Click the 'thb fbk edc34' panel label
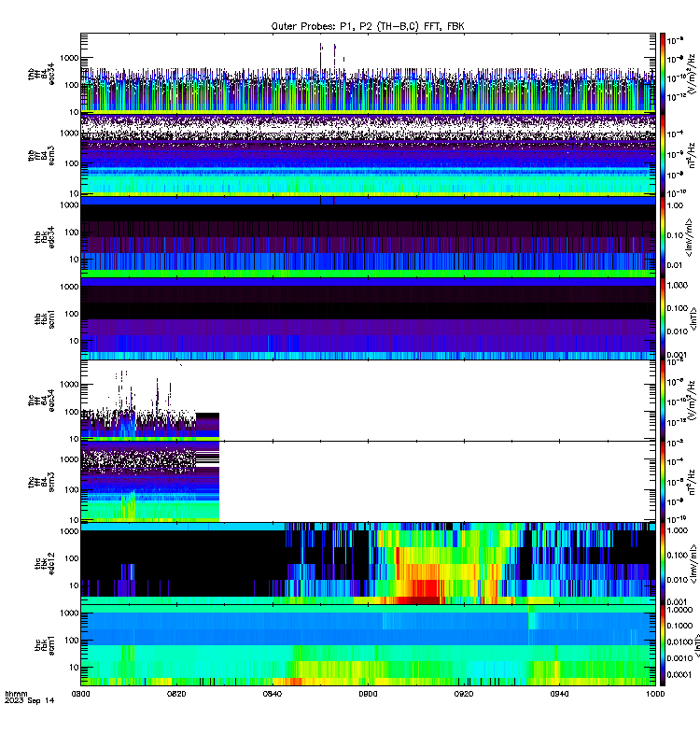 pos(45,237)
